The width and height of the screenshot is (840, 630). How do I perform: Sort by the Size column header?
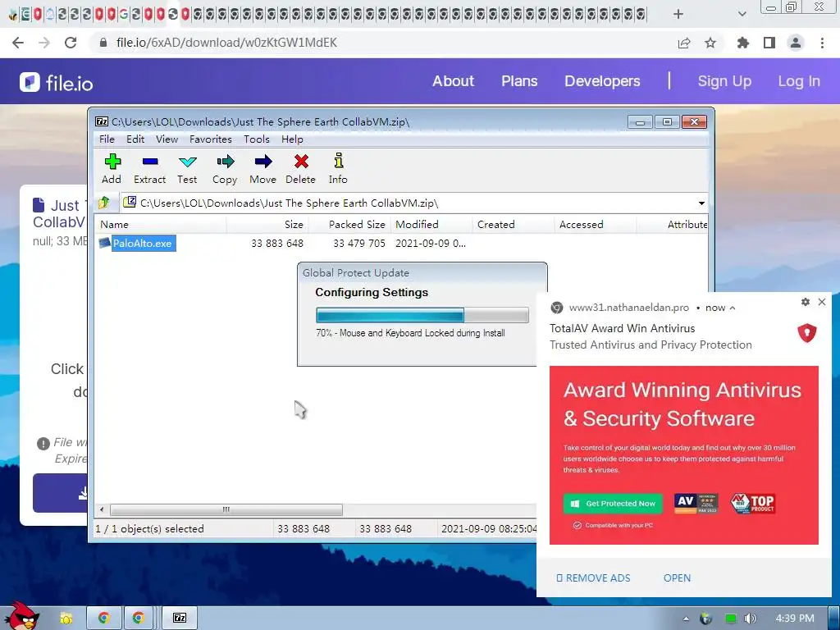pos(267,225)
